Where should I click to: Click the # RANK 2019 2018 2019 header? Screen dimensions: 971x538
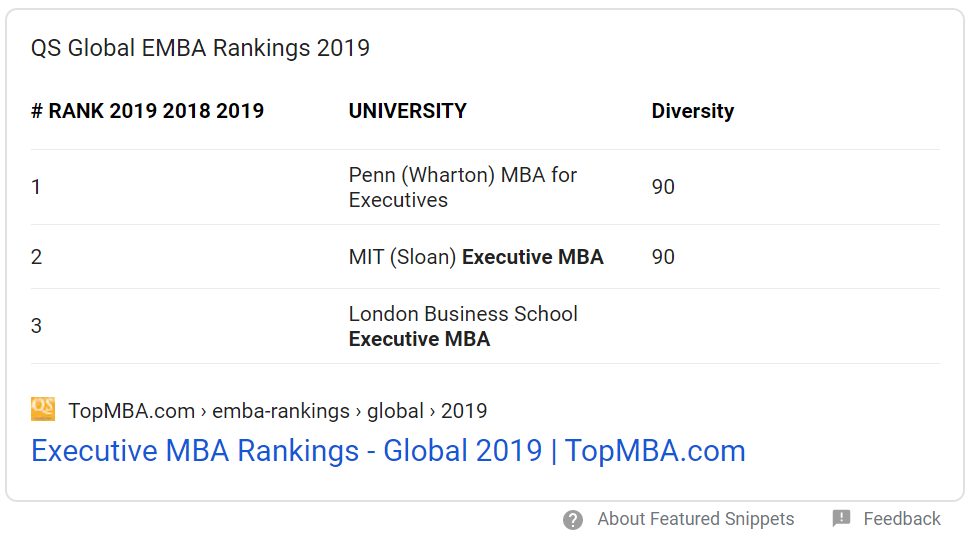pos(147,111)
